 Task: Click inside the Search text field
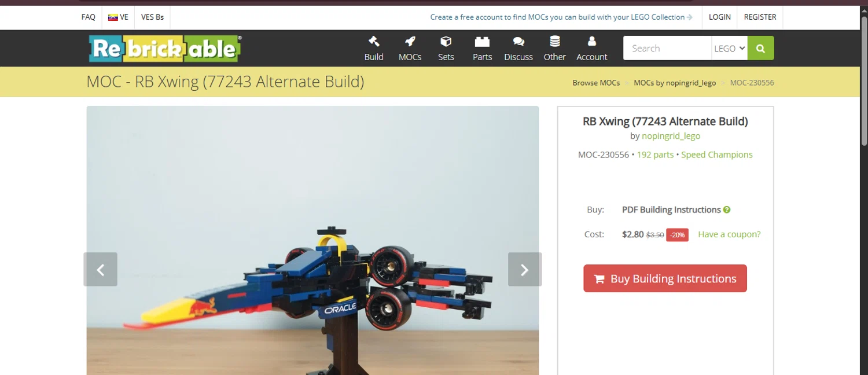click(x=667, y=49)
